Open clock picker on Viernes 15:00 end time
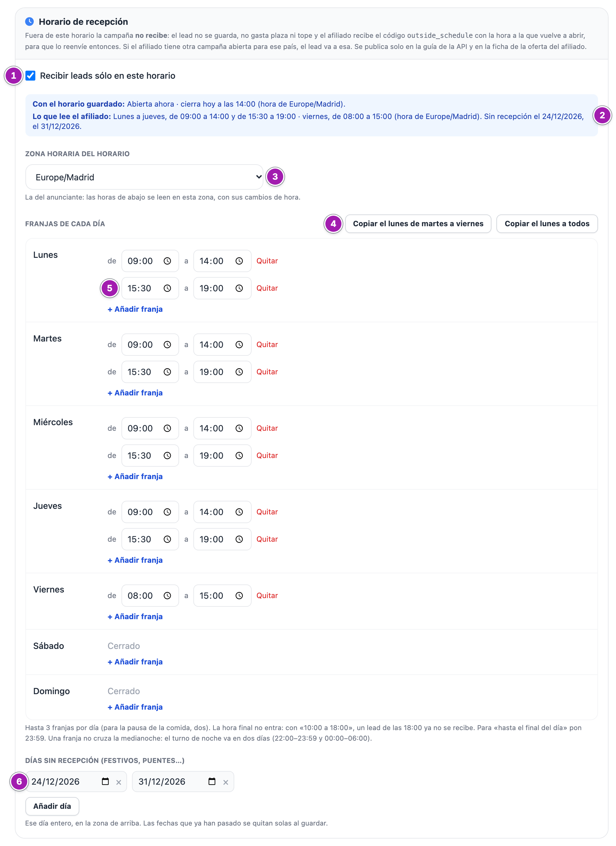The image size is (616, 846). 239,596
